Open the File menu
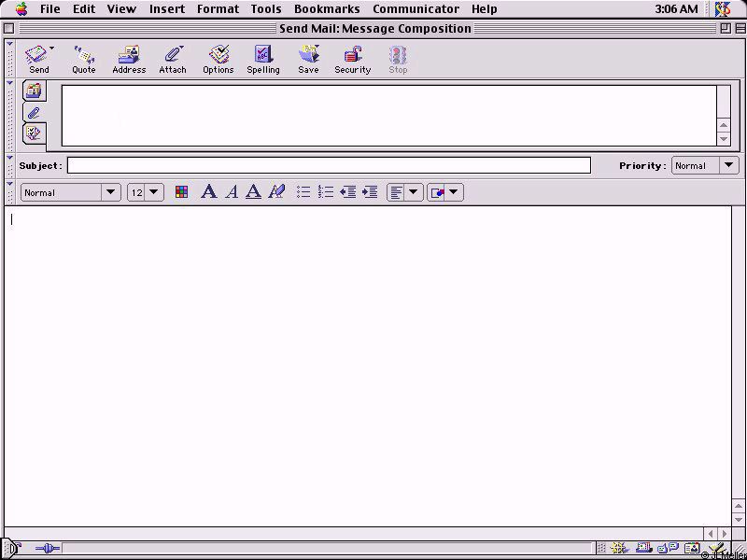 click(x=50, y=9)
